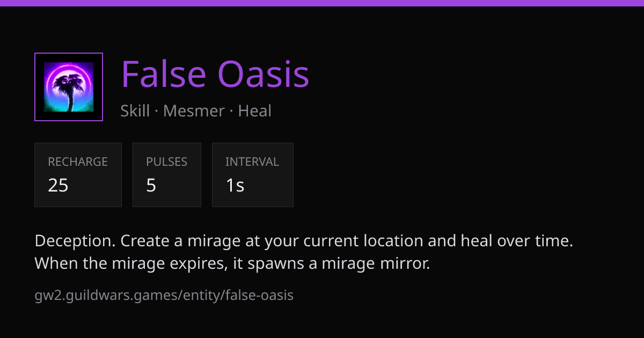The image size is (644, 338).
Task: Open the gw2.guildwars.games/entity/false-oasis URL
Action: coord(164,295)
